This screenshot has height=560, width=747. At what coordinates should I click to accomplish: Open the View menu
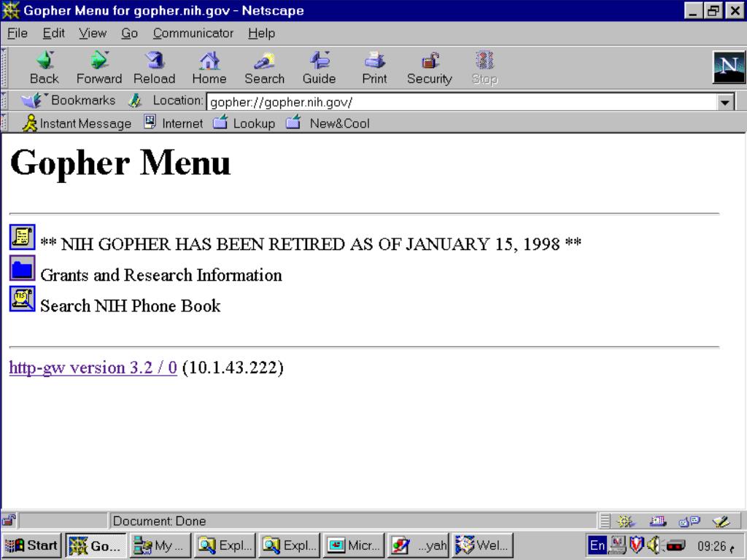tap(93, 33)
